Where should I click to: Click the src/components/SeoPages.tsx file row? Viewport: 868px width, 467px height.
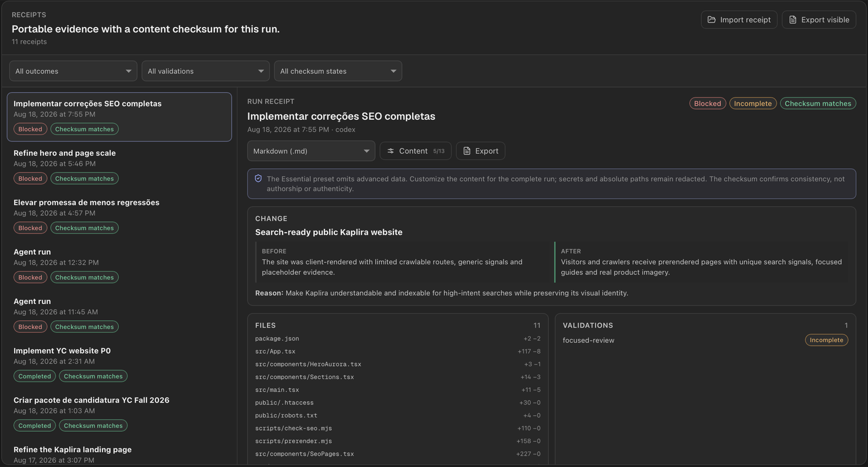pyautogui.click(x=398, y=454)
